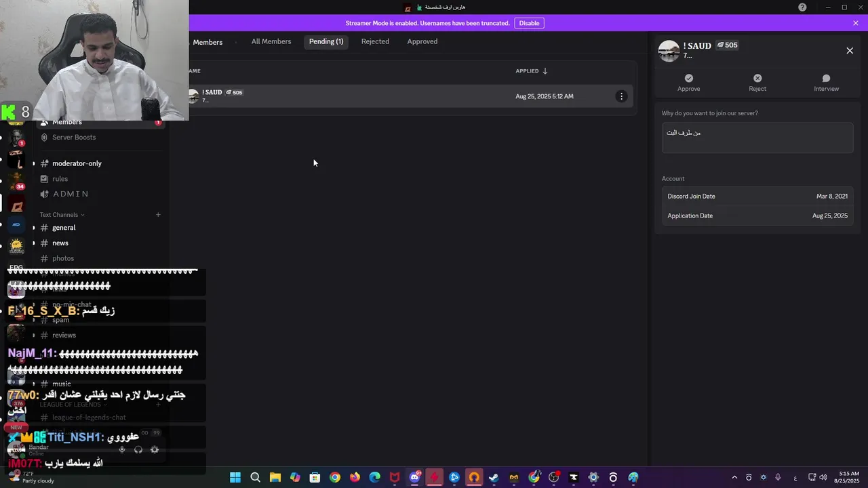Viewport: 868px width, 488px height.
Task: Open Windows Search on the taskbar
Action: pos(255,477)
